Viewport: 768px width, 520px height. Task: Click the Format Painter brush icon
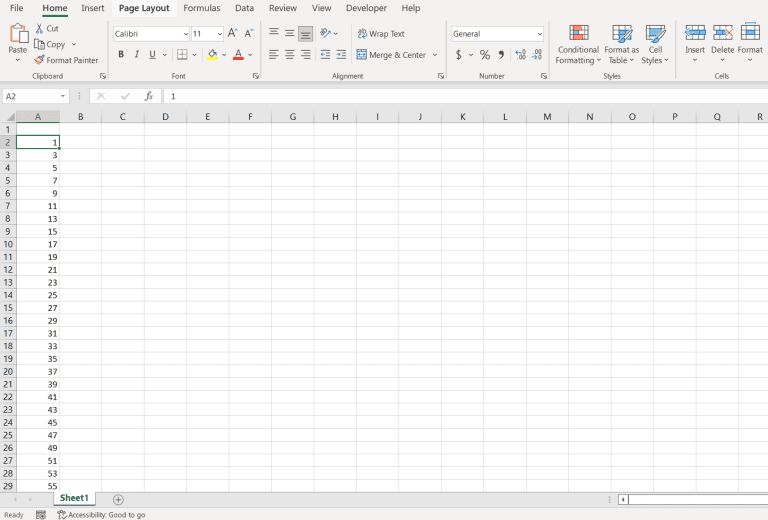point(39,60)
